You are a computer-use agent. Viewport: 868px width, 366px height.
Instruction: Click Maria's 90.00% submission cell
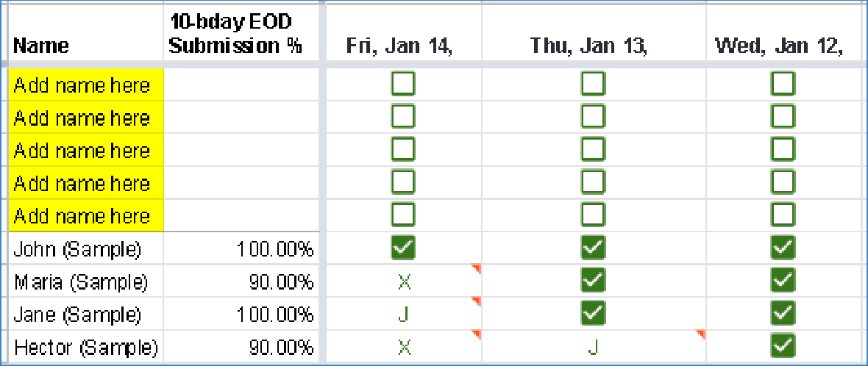click(281, 282)
